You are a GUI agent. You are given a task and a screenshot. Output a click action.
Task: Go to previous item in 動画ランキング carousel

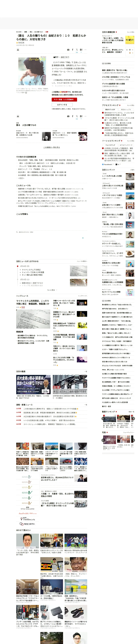pyautogui.click(x=103, y=418)
